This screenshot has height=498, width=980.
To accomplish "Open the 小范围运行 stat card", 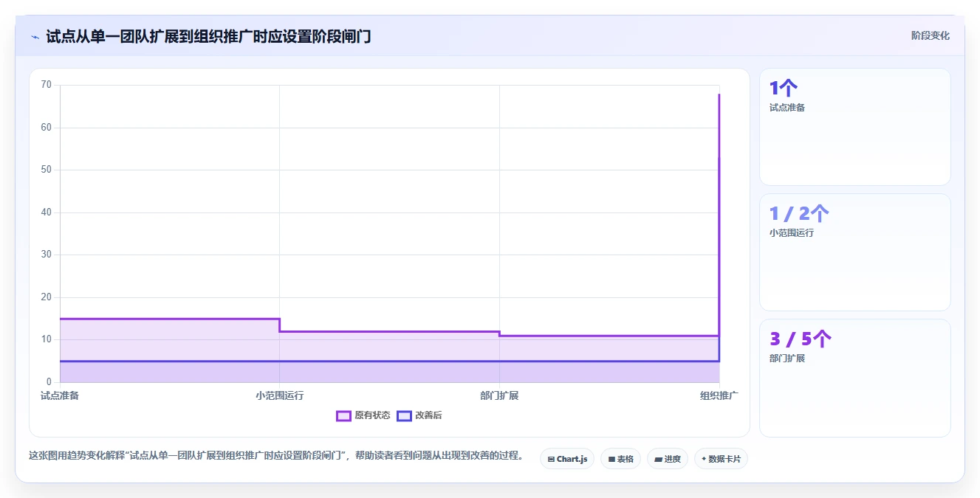I will pyautogui.click(x=855, y=252).
